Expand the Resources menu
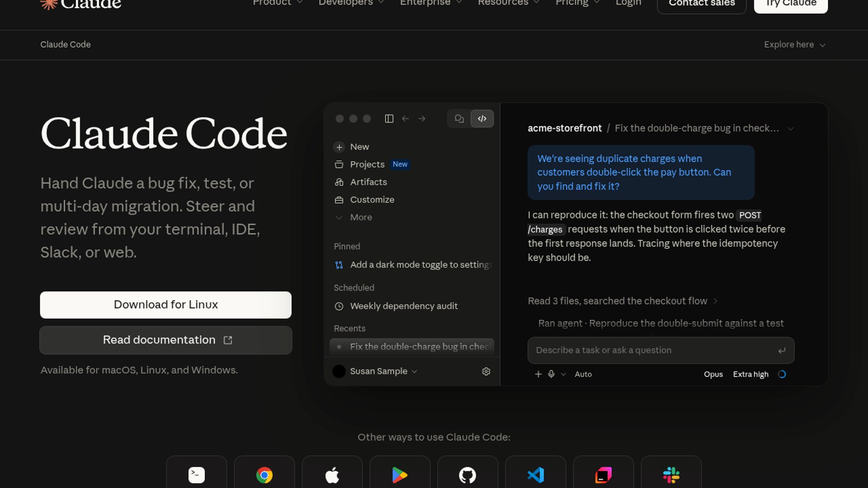868x488 pixels. (x=509, y=3)
